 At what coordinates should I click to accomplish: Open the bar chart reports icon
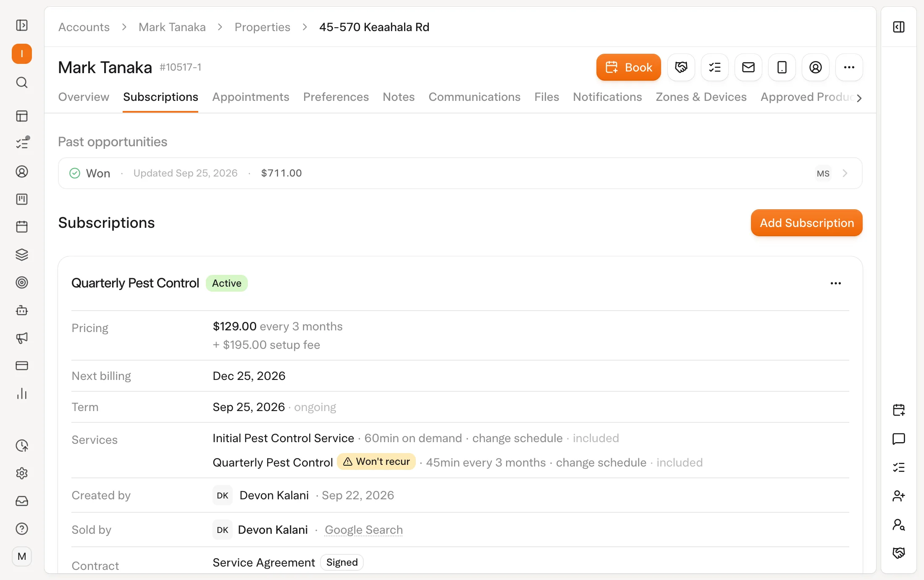[x=22, y=393]
